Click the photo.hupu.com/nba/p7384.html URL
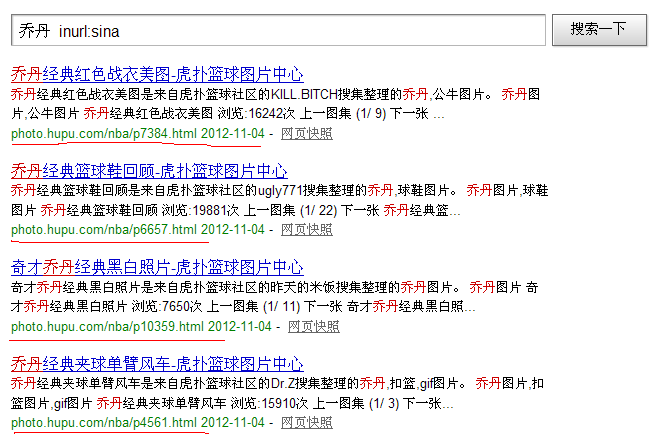The width and height of the screenshot is (653, 445). (104, 133)
